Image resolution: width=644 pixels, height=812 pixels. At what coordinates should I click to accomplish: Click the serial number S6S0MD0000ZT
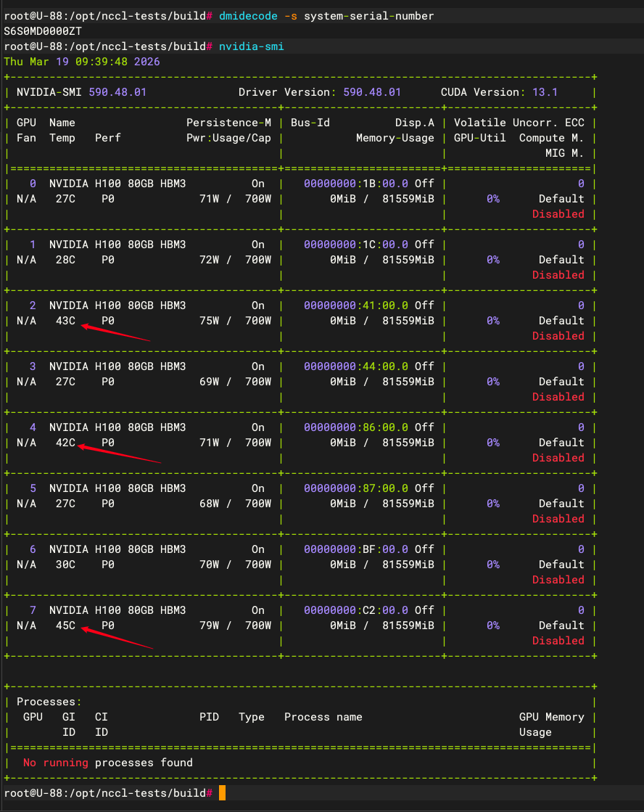click(x=43, y=31)
